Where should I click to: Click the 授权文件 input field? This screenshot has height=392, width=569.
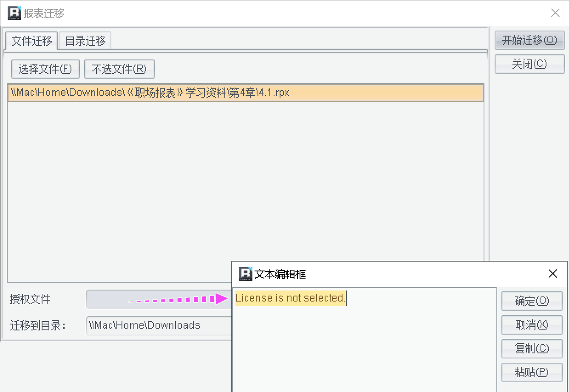click(x=159, y=299)
